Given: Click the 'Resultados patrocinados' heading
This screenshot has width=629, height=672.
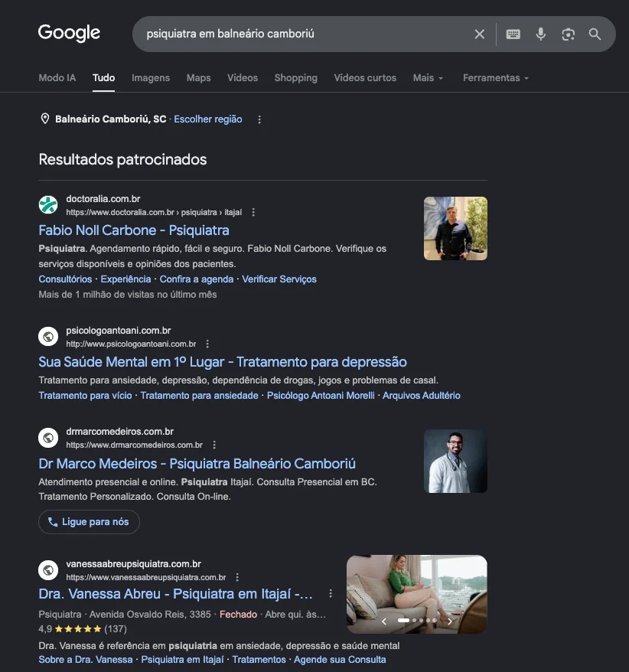Looking at the screenshot, I should 122,159.
